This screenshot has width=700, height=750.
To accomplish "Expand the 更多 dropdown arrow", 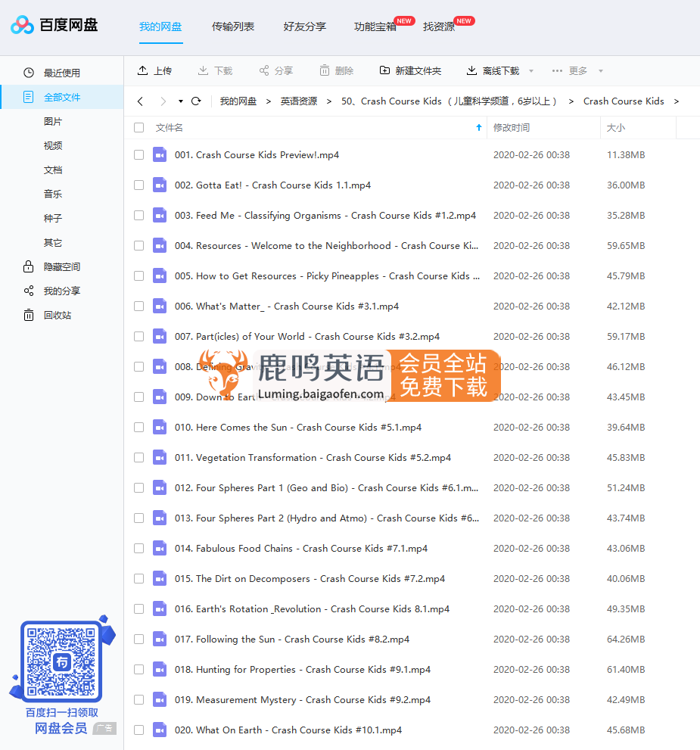I will point(601,71).
